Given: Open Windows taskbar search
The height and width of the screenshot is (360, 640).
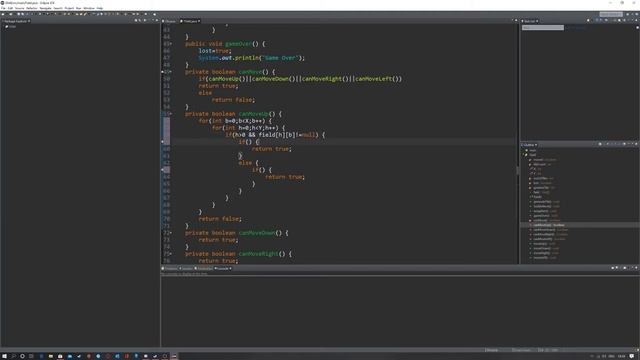Looking at the screenshot, I should pos(13,356).
